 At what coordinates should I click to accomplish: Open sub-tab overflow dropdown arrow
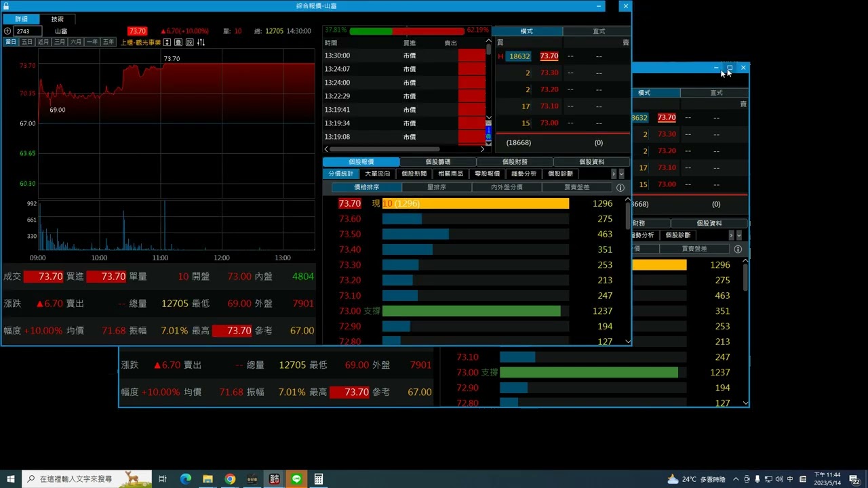click(x=621, y=174)
